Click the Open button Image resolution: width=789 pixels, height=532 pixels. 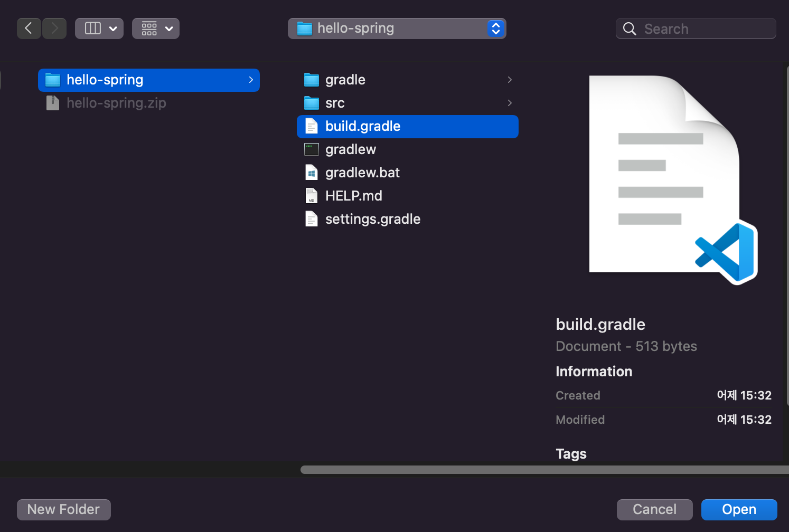739,510
